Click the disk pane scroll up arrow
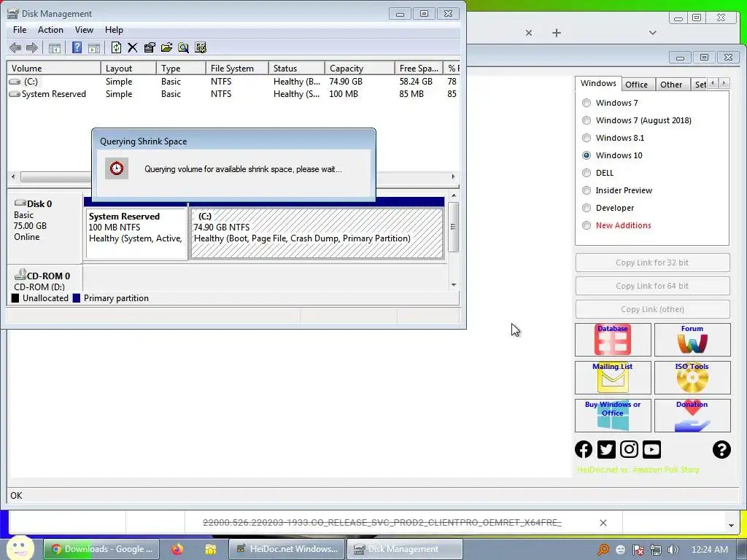 454,195
